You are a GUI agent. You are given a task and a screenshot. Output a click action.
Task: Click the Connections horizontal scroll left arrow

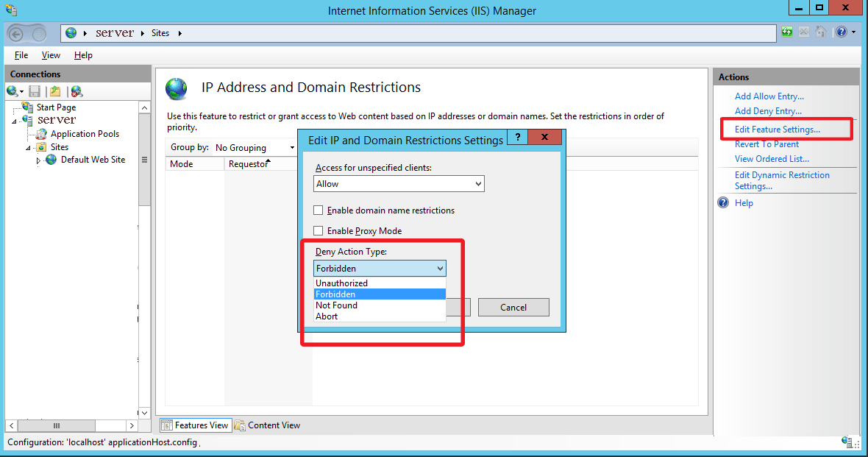click(x=12, y=425)
